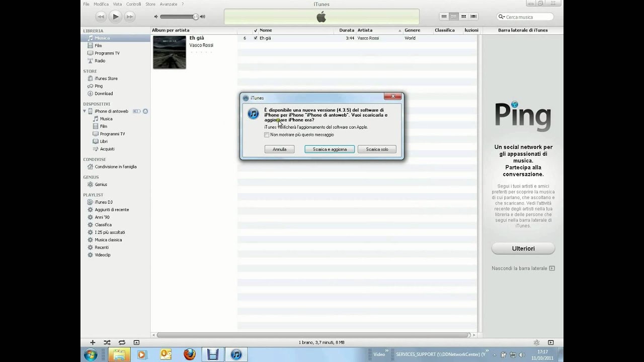Viewport: 644px width, 362px height.
Task: Adjust the volume slider
Action: coord(180,17)
